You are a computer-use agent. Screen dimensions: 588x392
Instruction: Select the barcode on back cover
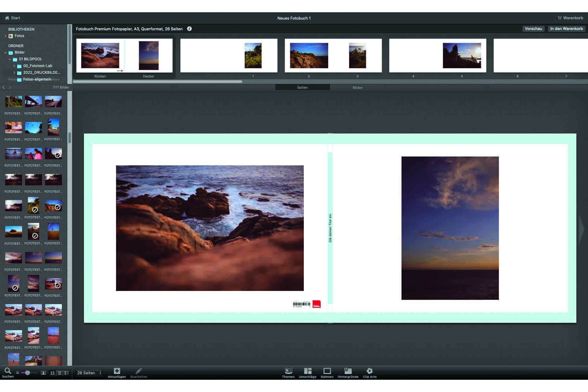pos(302,304)
